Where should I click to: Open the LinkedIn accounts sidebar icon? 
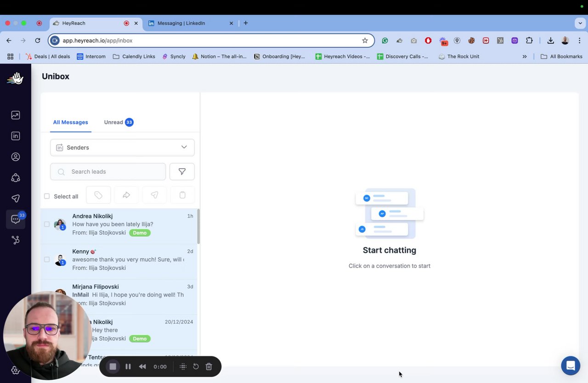pyautogui.click(x=16, y=136)
